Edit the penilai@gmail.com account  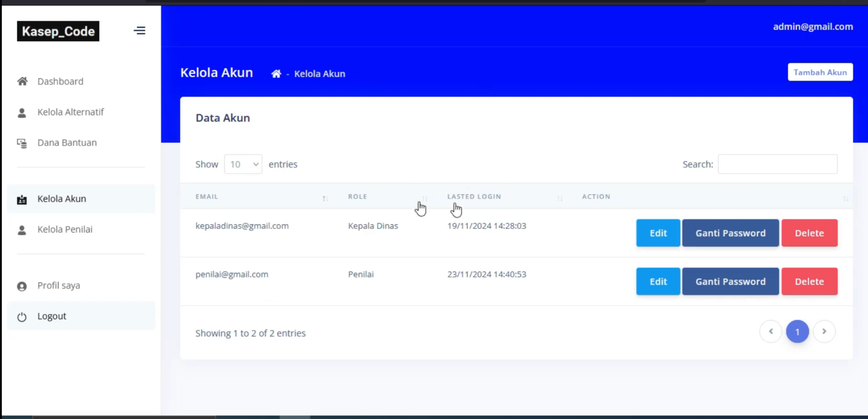coord(658,281)
